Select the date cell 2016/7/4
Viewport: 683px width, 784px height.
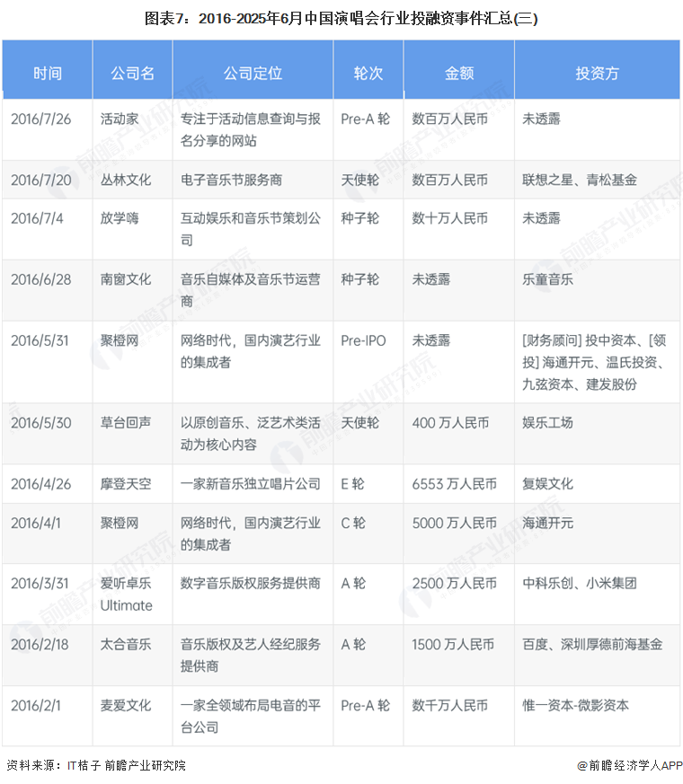(37, 218)
